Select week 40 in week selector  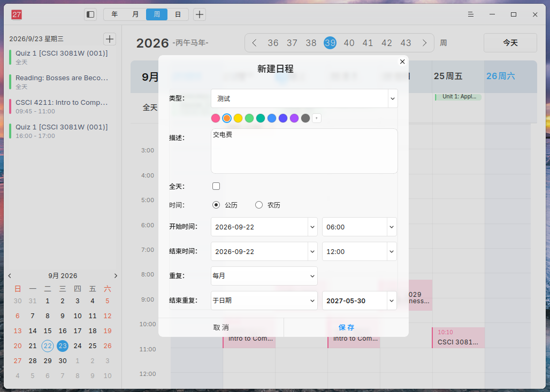coord(349,43)
